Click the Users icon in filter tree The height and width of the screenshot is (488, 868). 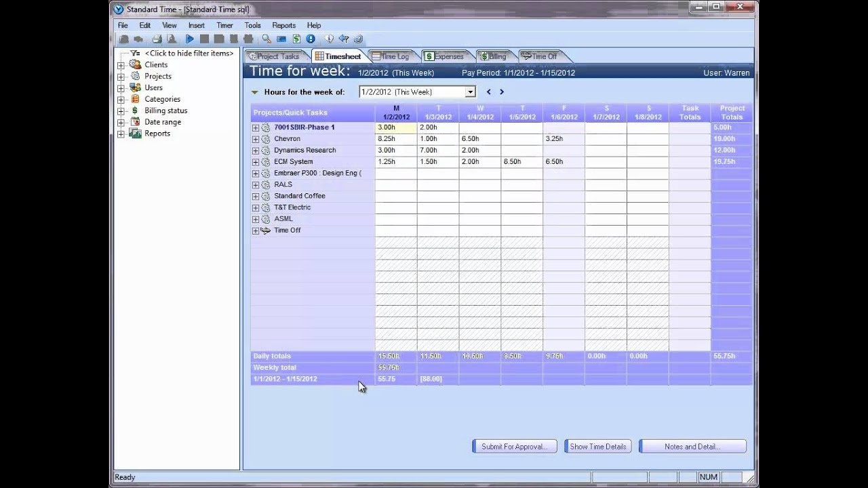click(136, 87)
